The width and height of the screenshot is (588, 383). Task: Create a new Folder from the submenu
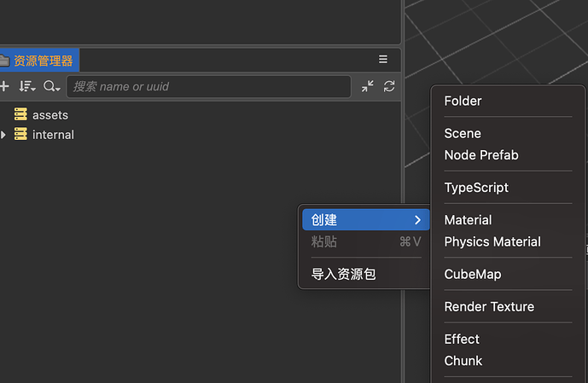(463, 101)
